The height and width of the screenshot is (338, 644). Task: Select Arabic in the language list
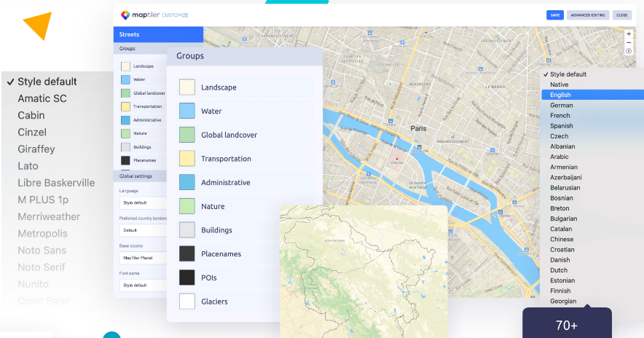click(x=559, y=157)
